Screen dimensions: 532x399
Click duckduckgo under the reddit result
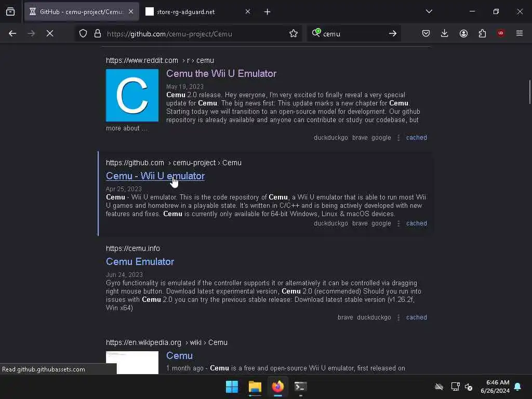click(x=331, y=137)
